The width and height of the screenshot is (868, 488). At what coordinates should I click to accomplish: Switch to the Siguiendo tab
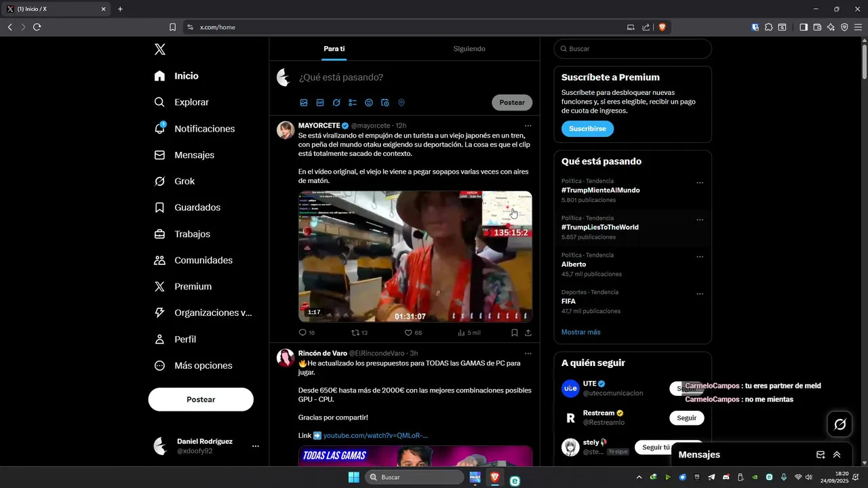point(469,49)
